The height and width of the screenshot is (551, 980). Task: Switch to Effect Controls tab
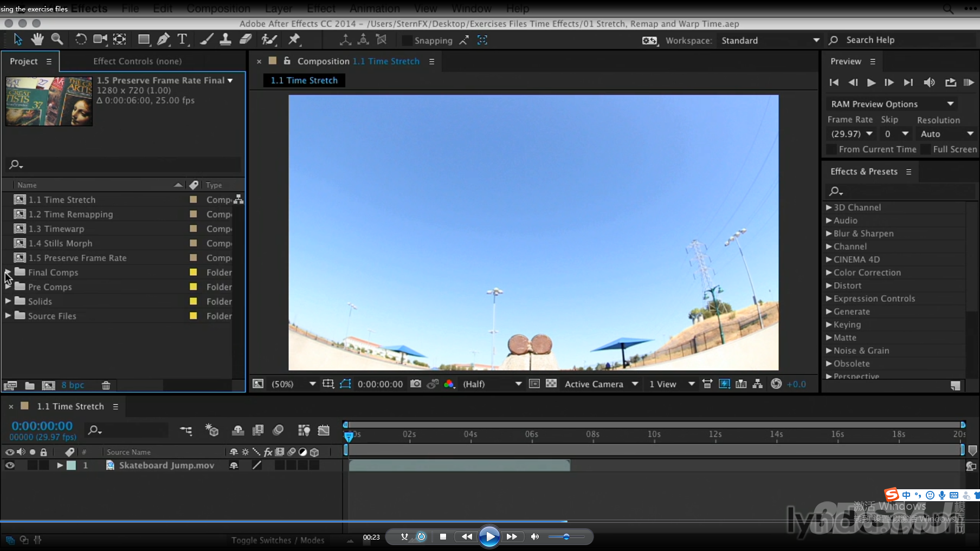tap(137, 61)
